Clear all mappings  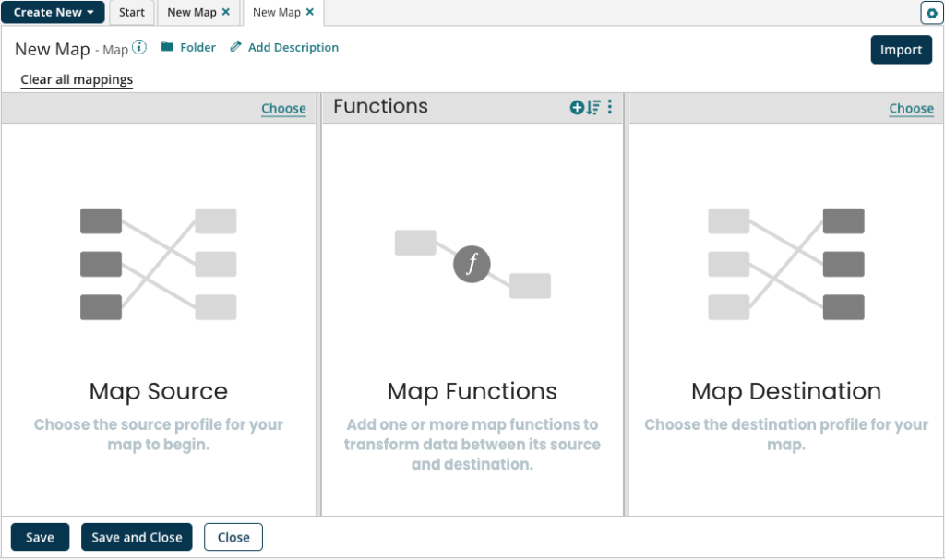click(77, 79)
